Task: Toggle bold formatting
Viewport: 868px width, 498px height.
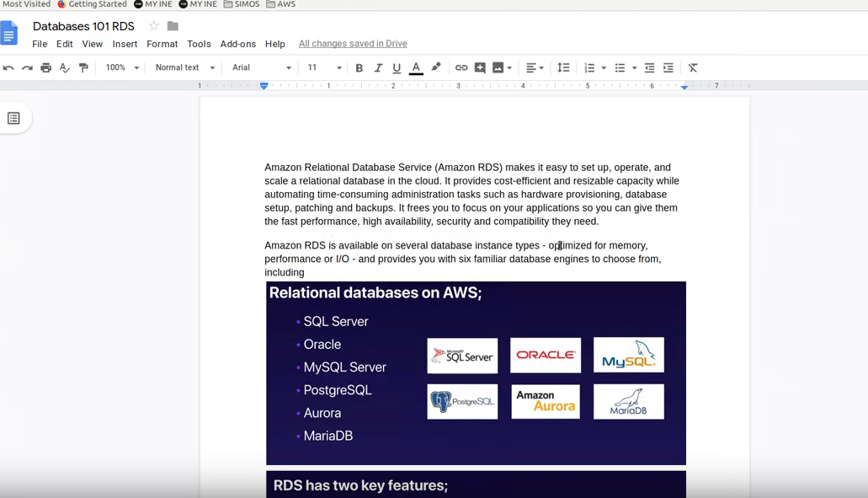Action: coord(359,67)
